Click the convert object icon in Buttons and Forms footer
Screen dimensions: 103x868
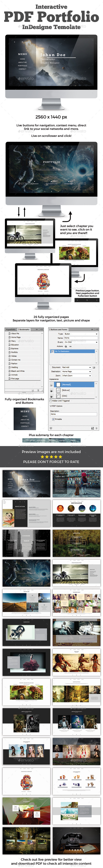[92, 428]
